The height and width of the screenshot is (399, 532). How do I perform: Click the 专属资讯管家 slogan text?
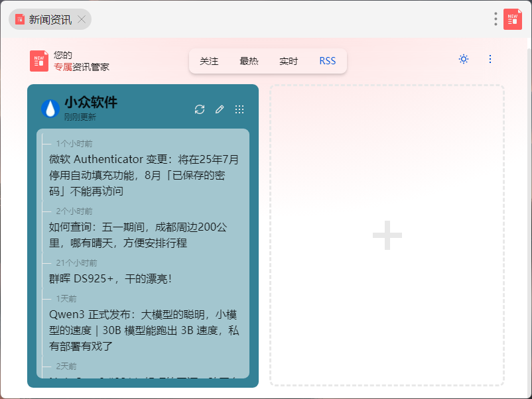82,67
